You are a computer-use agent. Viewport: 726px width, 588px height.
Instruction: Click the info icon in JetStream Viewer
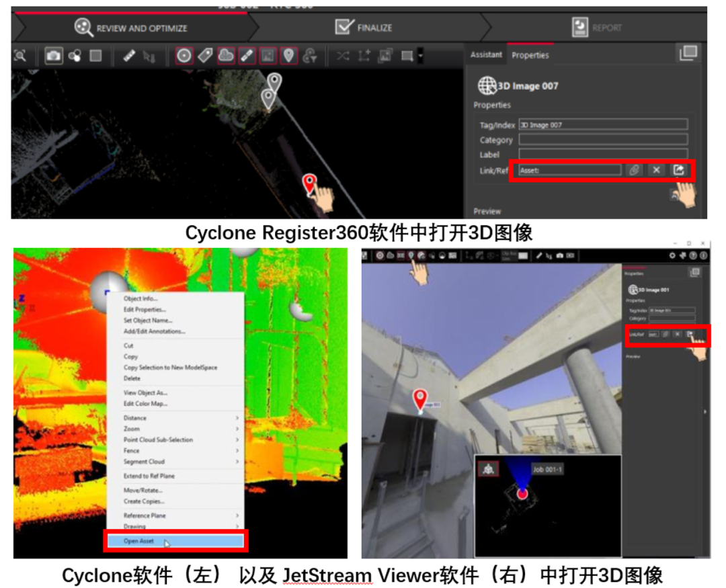(x=703, y=255)
